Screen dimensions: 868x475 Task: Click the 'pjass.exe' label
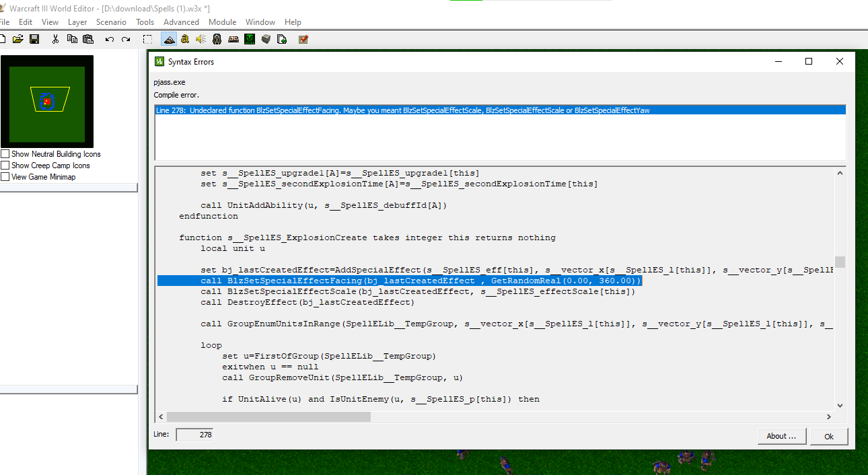(170, 82)
